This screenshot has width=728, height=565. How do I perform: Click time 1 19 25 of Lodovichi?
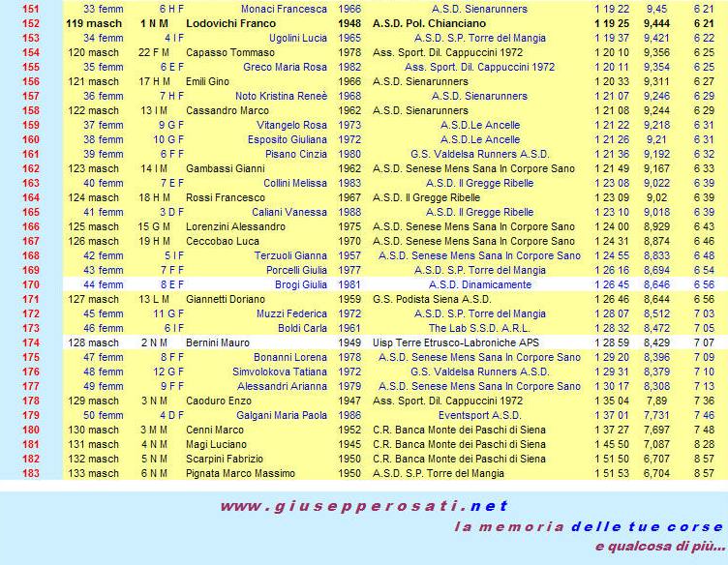(612, 23)
